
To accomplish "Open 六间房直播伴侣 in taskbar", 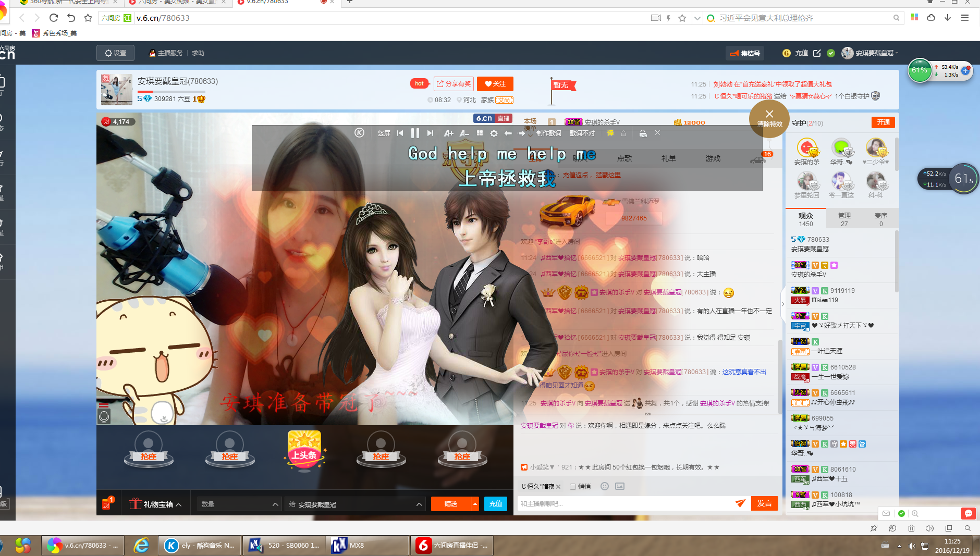I will tap(451, 546).
